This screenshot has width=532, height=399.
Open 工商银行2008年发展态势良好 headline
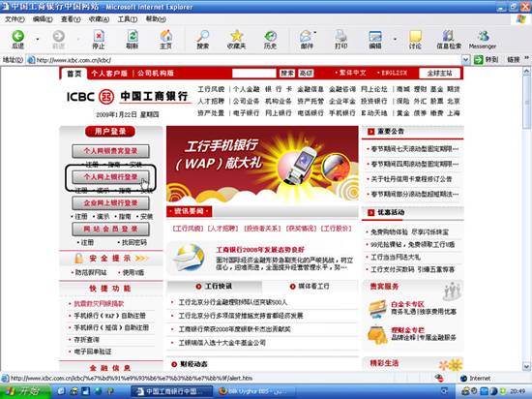point(260,250)
